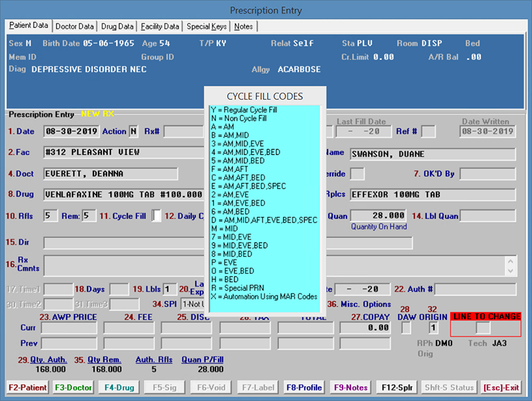Open the Drug Data tab

point(117,27)
